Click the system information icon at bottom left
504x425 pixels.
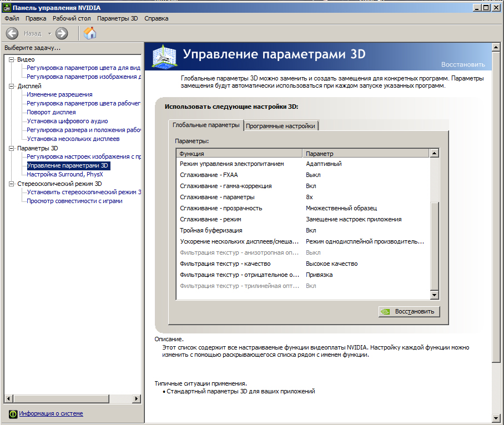[x=13, y=414]
